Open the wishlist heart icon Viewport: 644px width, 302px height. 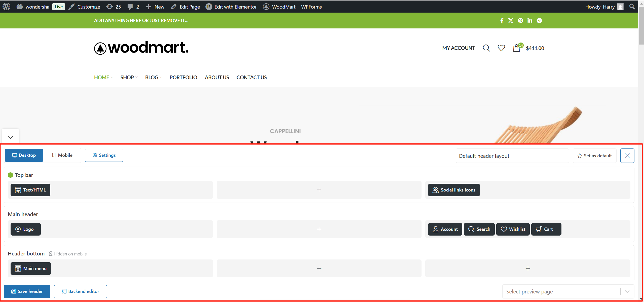coord(501,48)
